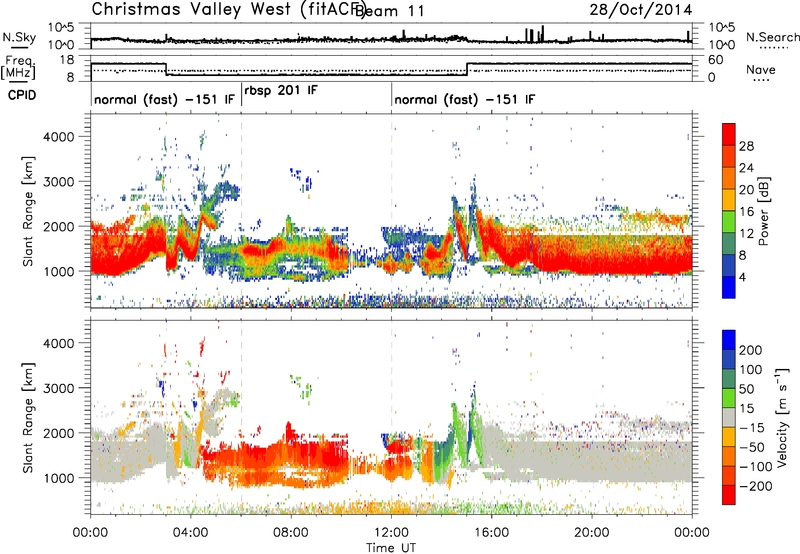Screen dimensions: 800x554
Task: Click the tall noise spike near 18:00 in the N.Sky panel
Action: (x=542, y=33)
